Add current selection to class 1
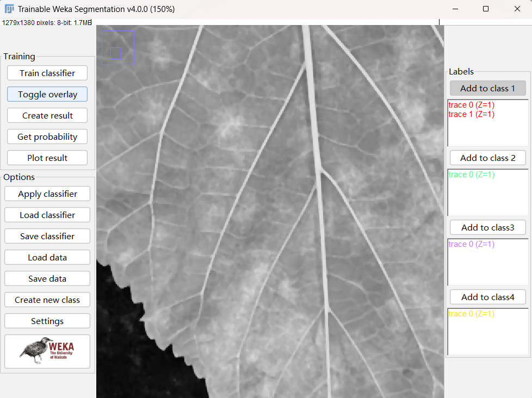The height and width of the screenshot is (398, 532). click(x=487, y=88)
